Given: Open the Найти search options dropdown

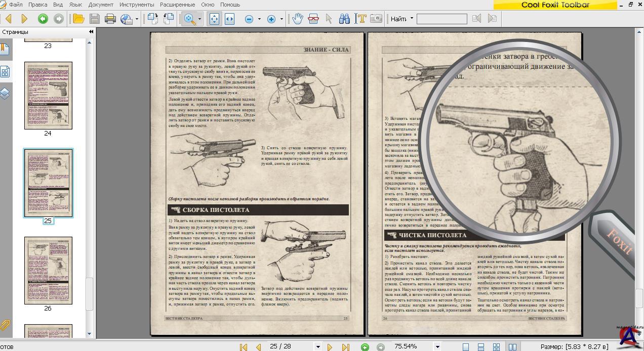Looking at the screenshot, I should click(x=412, y=19).
